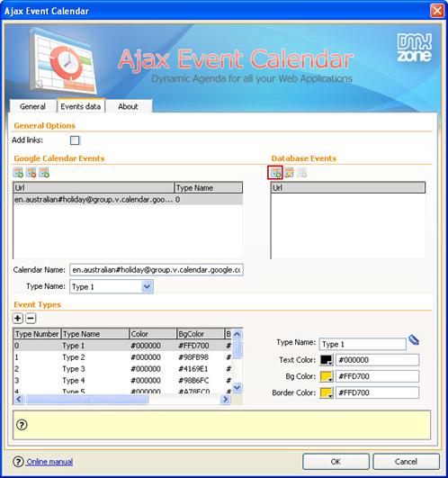Select the Type 3 event type row

tap(122, 369)
